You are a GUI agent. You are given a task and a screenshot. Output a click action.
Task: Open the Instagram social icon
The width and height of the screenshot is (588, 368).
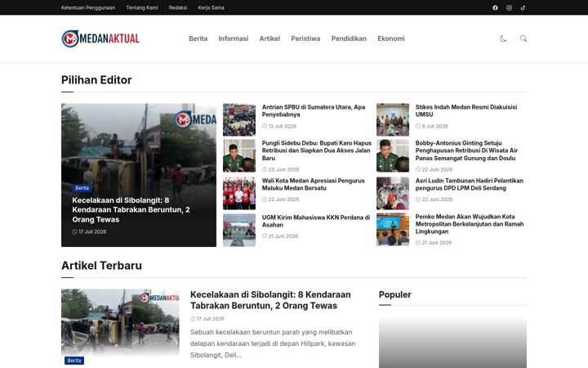(x=509, y=7)
